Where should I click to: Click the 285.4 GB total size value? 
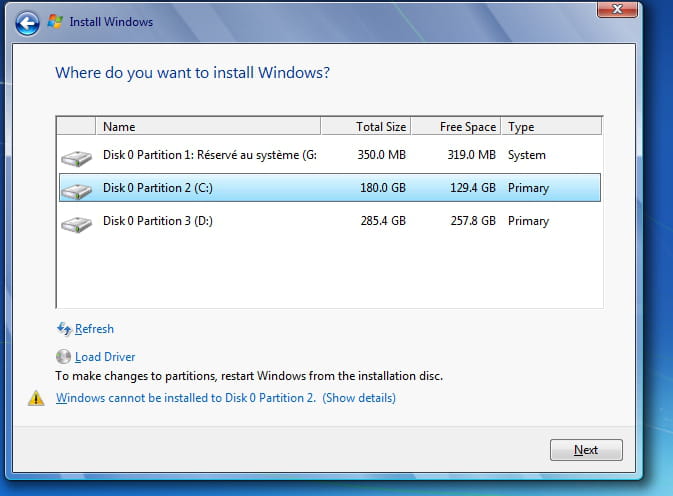(383, 221)
